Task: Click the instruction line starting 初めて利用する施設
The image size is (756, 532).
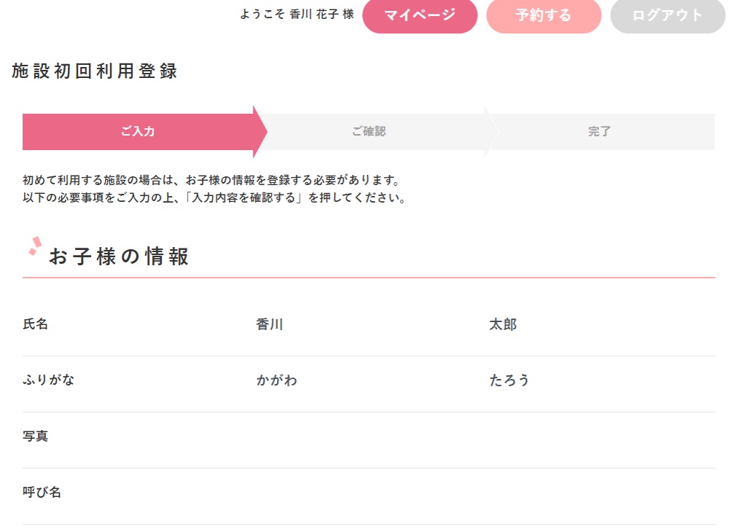Action: coord(211,180)
